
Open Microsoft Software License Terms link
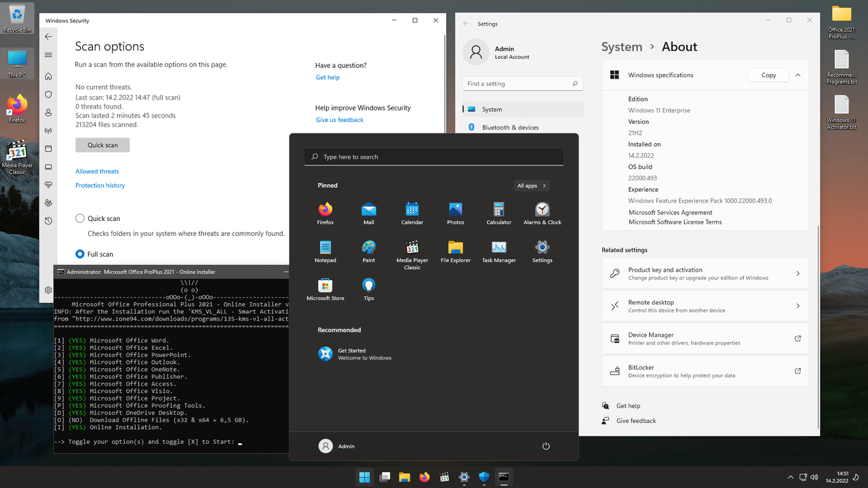tap(675, 222)
